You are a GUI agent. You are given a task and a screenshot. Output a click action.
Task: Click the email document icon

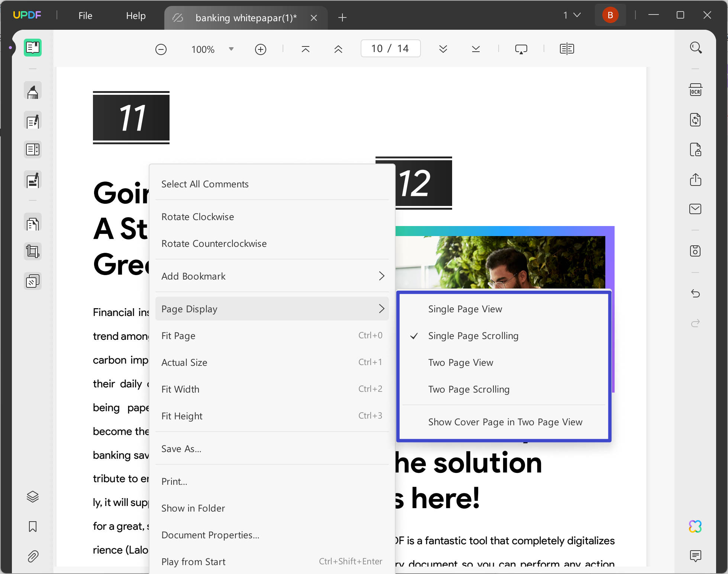[695, 209]
